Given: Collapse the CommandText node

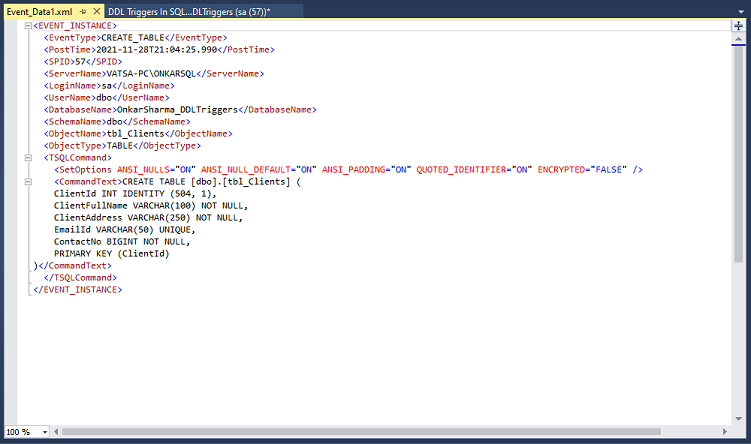Looking at the screenshot, I should (28, 182).
